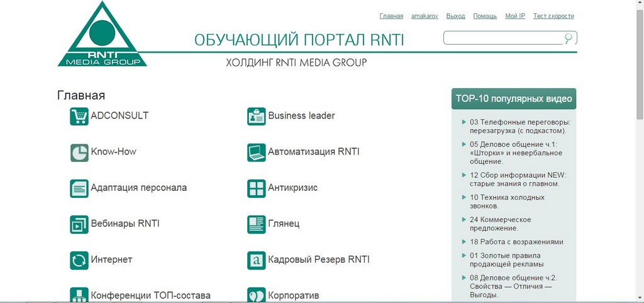The width and height of the screenshot is (644, 303).
Task: Open video 08 Деловое общение ч.2
Action: point(513,286)
